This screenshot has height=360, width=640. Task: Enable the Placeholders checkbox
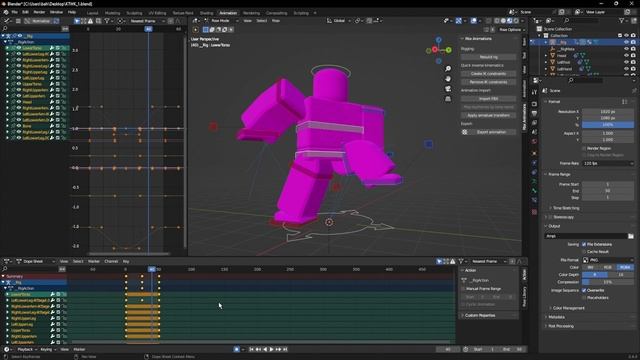(x=584, y=298)
